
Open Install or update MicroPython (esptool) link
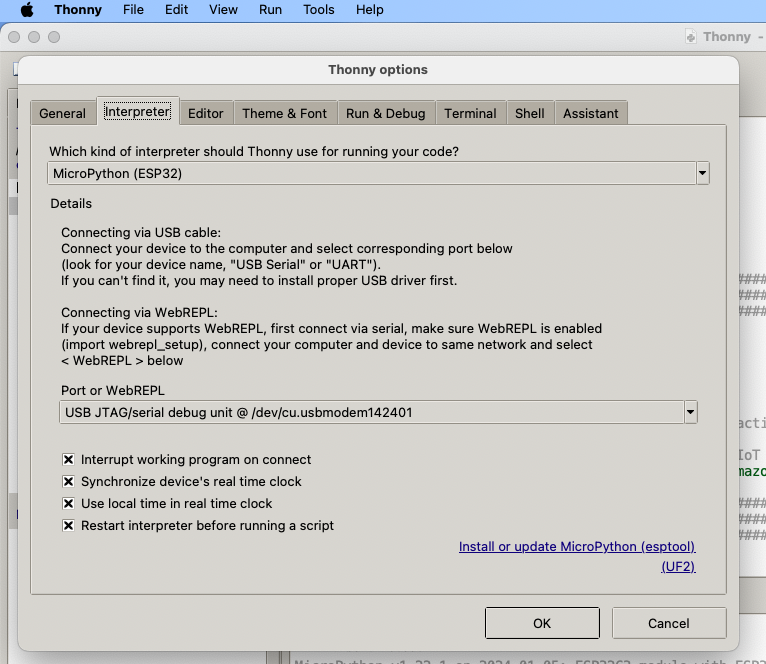pos(577,546)
